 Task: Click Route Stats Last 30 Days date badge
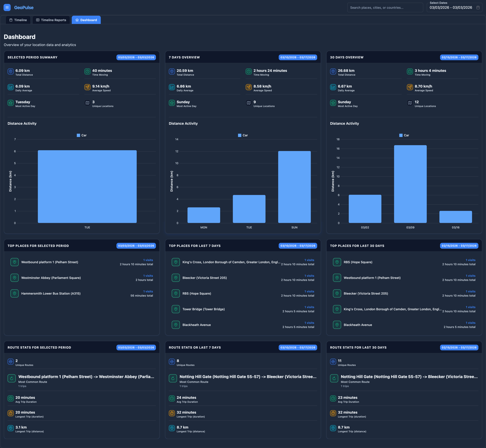point(459,348)
